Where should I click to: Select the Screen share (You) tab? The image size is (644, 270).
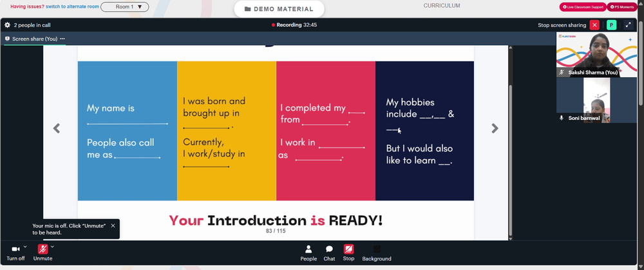coord(35,39)
